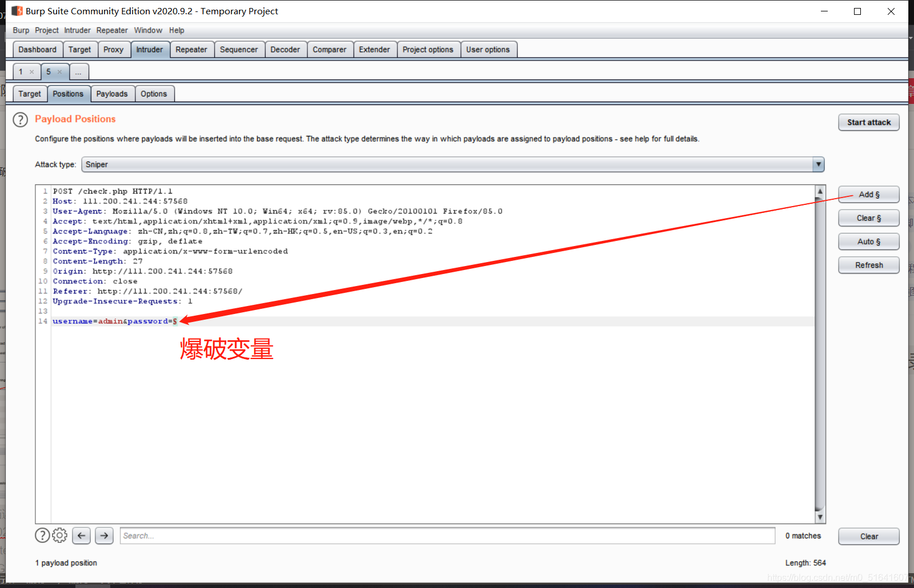This screenshot has width=914, height=588.
Task: Select Intruder attack tab 1
Action: tap(21, 72)
